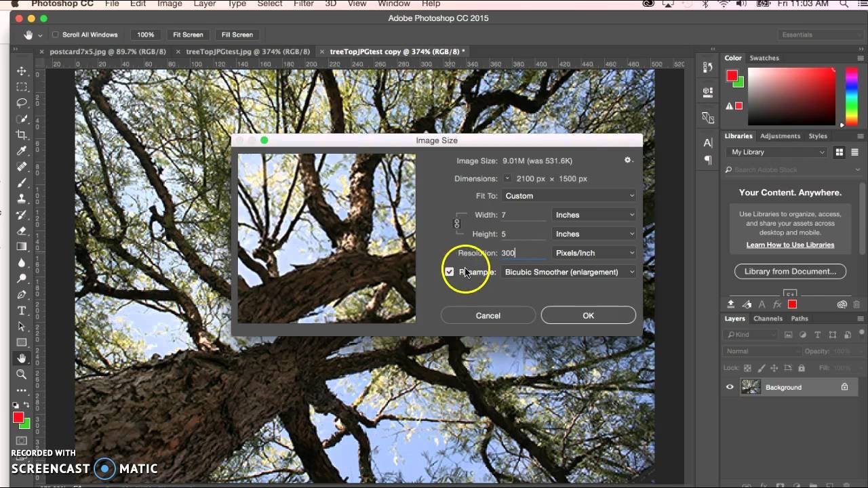Viewport: 868px width, 488px height.
Task: Select the Eyedropper tool
Action: click(22, 150)
